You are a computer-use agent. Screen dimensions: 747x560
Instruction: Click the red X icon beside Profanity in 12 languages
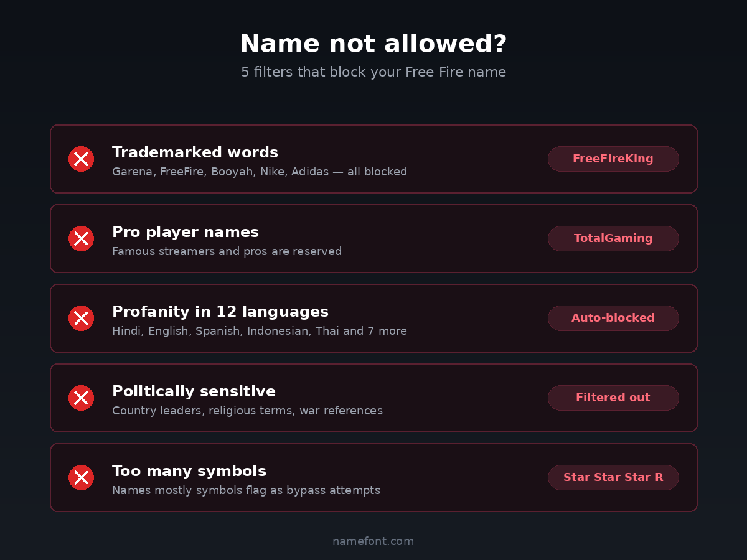click(x=81, y=319)
